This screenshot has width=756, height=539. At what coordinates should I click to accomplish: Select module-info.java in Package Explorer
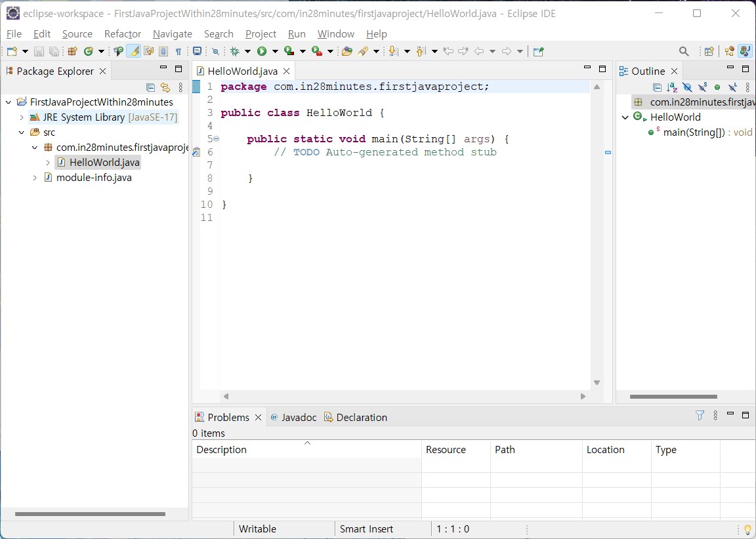(x=93, y=178)
